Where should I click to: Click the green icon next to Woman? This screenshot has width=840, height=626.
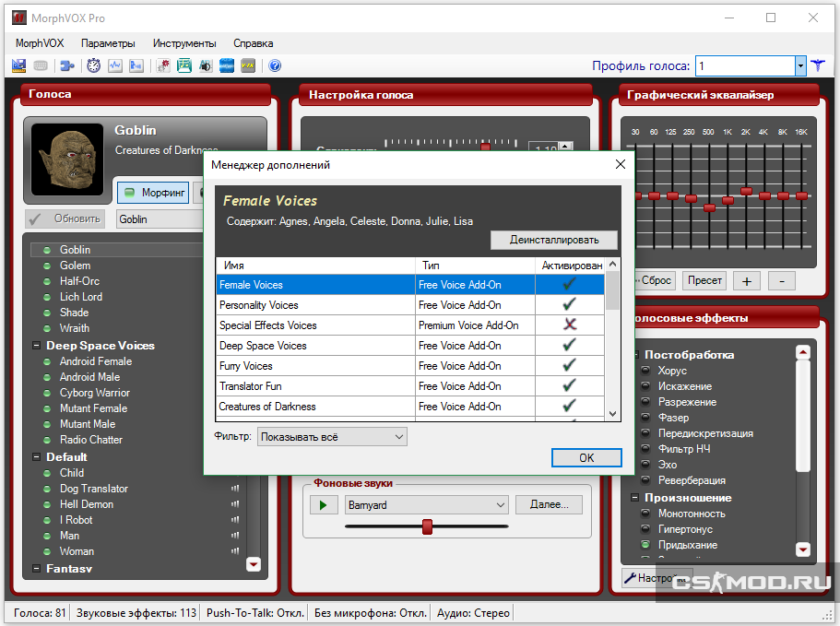47,551
